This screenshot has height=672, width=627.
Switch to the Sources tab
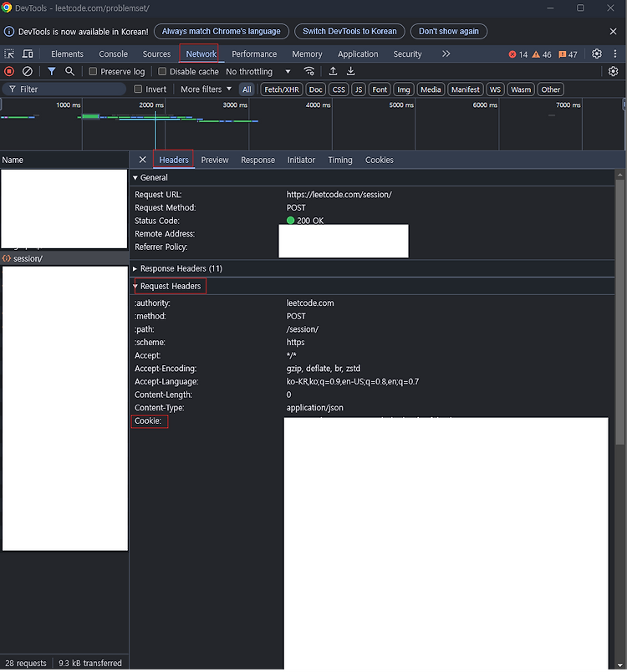click(x=156, y=54)
